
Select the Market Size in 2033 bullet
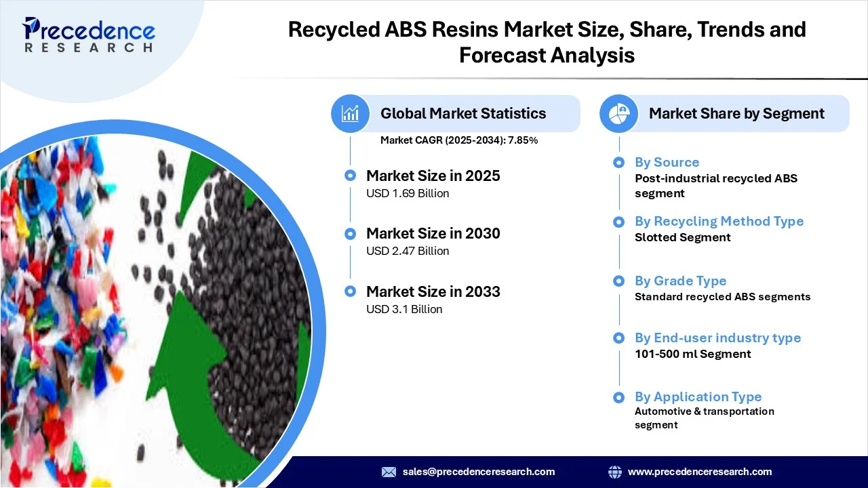tap(350, 291)
